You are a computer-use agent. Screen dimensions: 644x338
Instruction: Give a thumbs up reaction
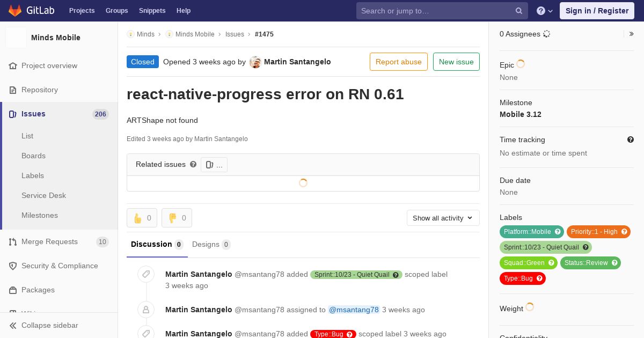tap(142, 218)
